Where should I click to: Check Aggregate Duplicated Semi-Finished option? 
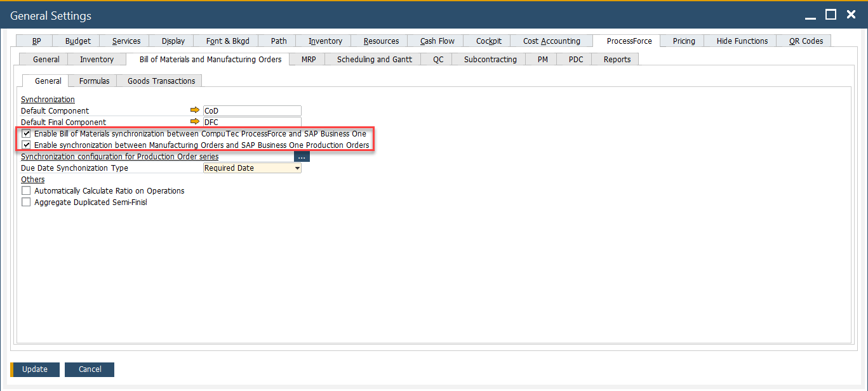[x=26, y=202]
